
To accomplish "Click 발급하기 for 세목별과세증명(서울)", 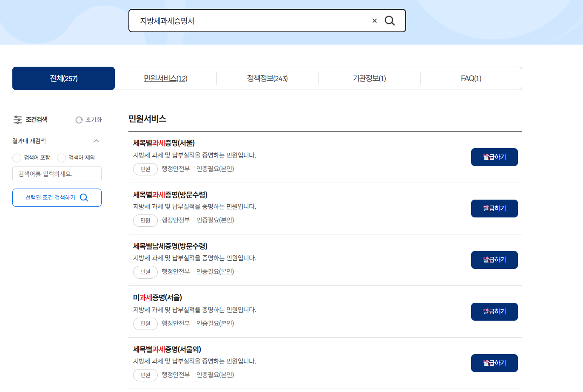I will pos(494,157).
